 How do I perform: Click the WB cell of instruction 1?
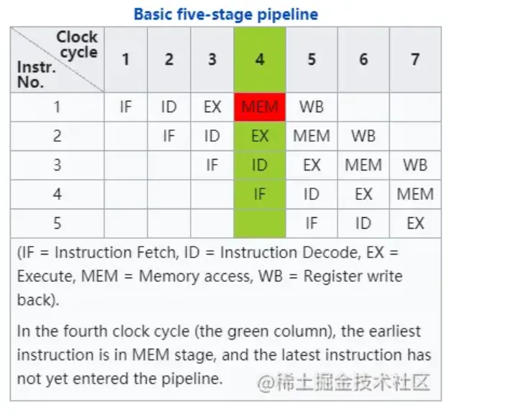click(x=312, y=107)
